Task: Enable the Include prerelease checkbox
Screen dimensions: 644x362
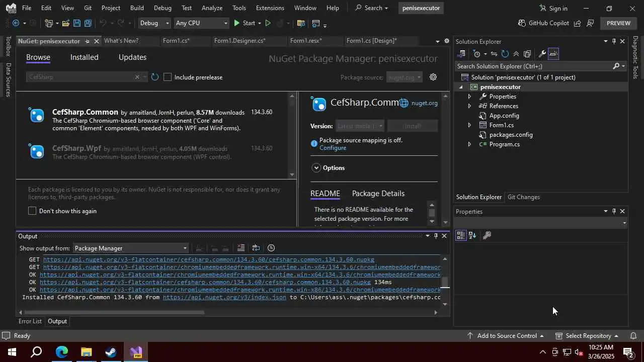Action: (x=168, y=77)
